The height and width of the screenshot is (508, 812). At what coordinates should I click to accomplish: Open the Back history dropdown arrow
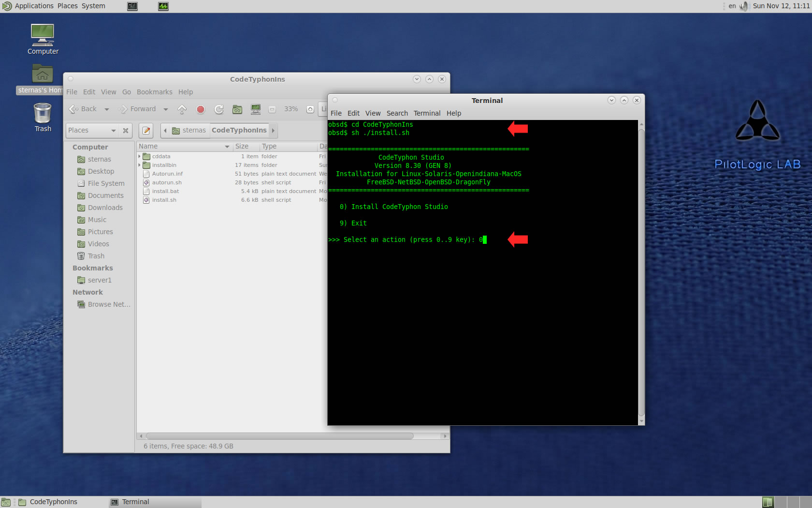[x=107, y=109]
